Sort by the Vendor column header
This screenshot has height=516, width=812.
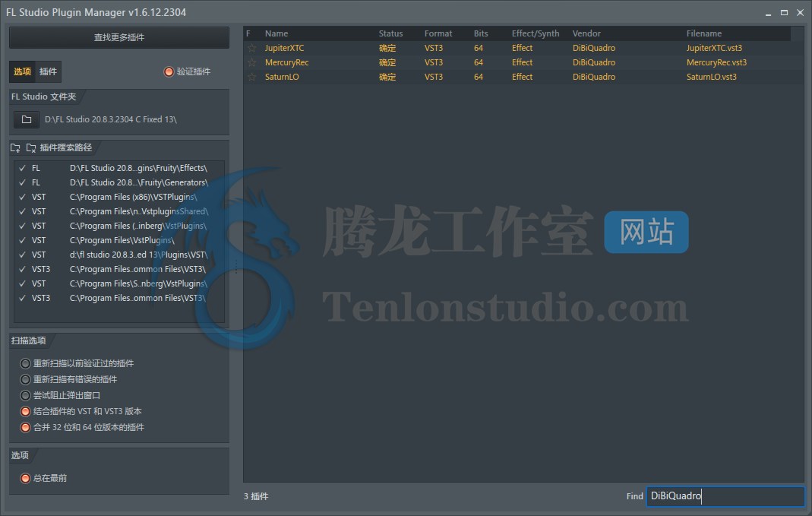586,33
